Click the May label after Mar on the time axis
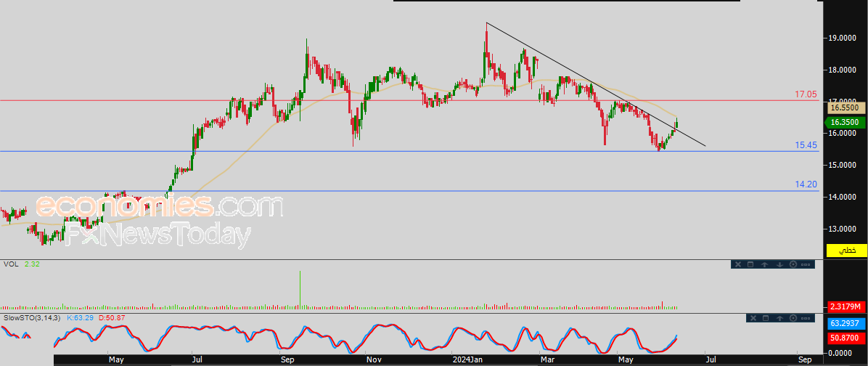This screenshot has height=366, width=868. coord(626,360)
